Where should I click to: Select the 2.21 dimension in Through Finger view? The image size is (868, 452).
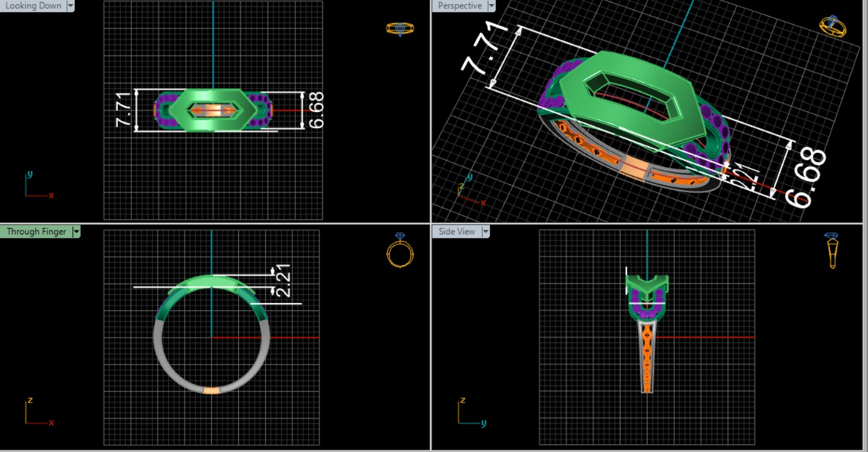click(x=284, y=281)
